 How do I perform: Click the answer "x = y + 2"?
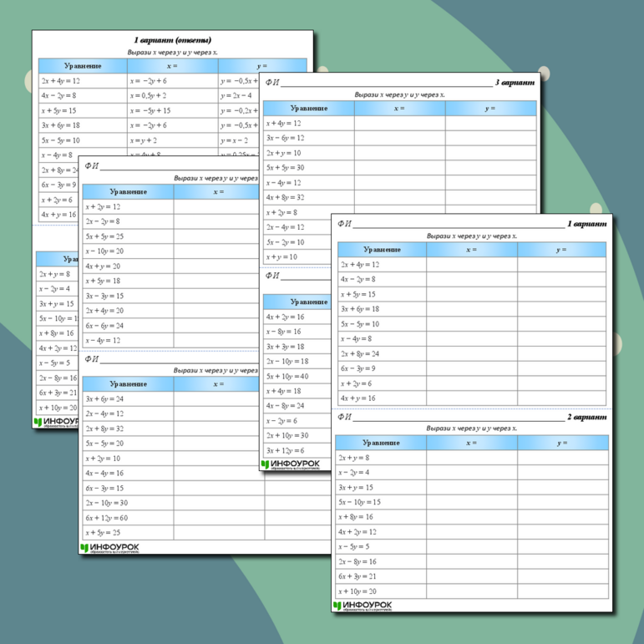(x=144, y=140)
